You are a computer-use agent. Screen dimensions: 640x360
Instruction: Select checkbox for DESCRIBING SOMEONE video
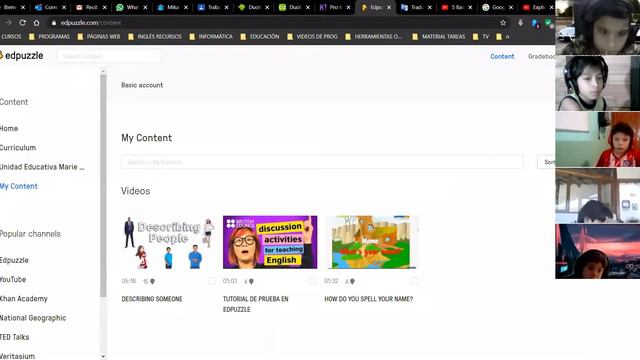coord(211,281)
